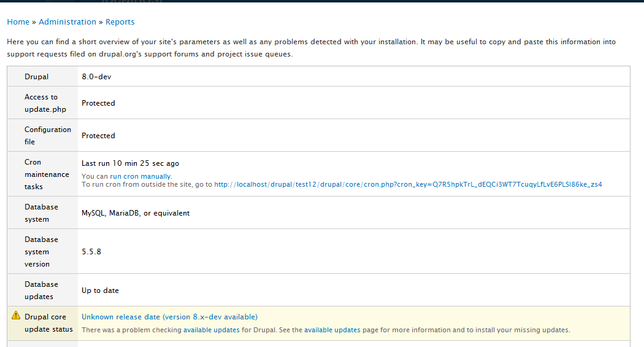Click the Access to update.php label
This screenshot has height=347, width=644.
pos(45,103)
